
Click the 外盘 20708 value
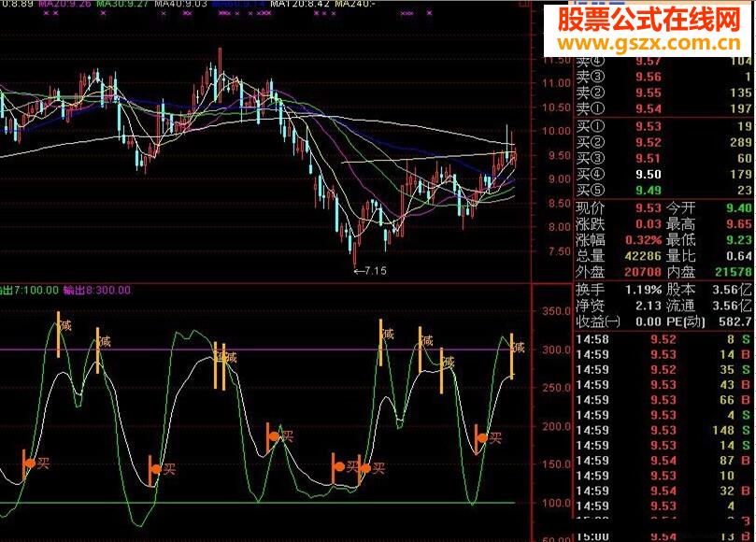(643, 272)
